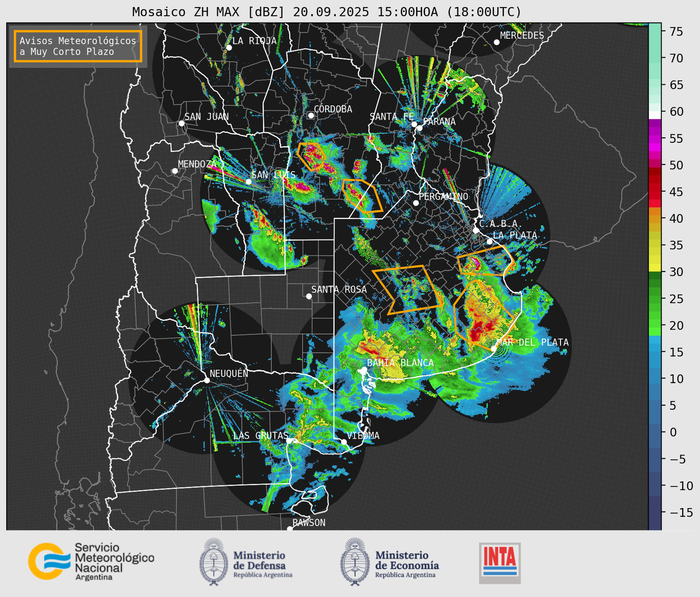700x597 pixels.
Task: Click the map title with 15:00HOA timestamp
Action: (x=327, y=12)
